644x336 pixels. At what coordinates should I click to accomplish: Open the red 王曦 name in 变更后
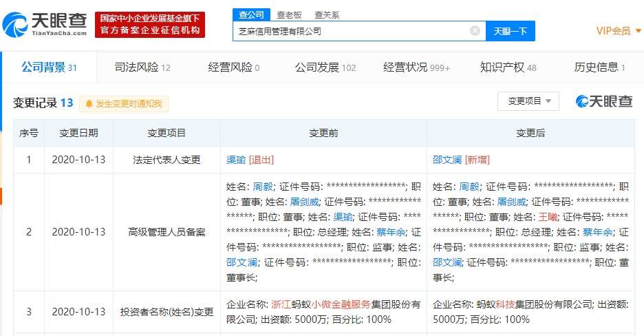(x=548, y=217)
